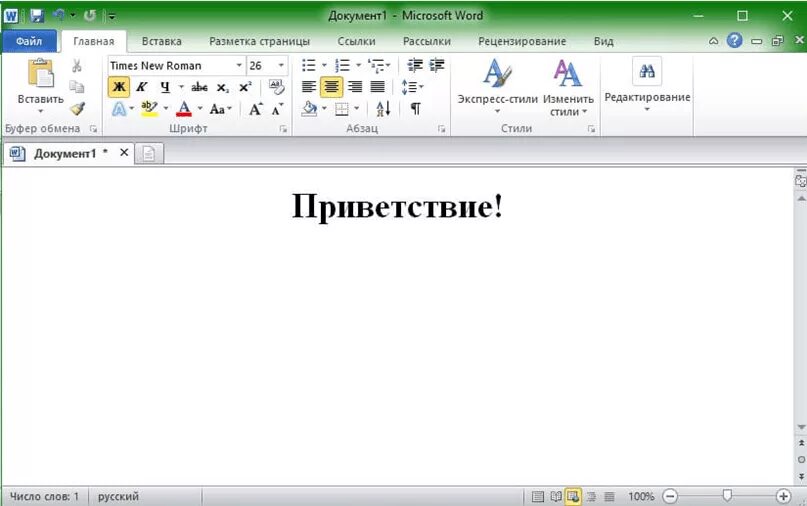
Task: Click the Shrink Font icon
Action: coord(277,109)
